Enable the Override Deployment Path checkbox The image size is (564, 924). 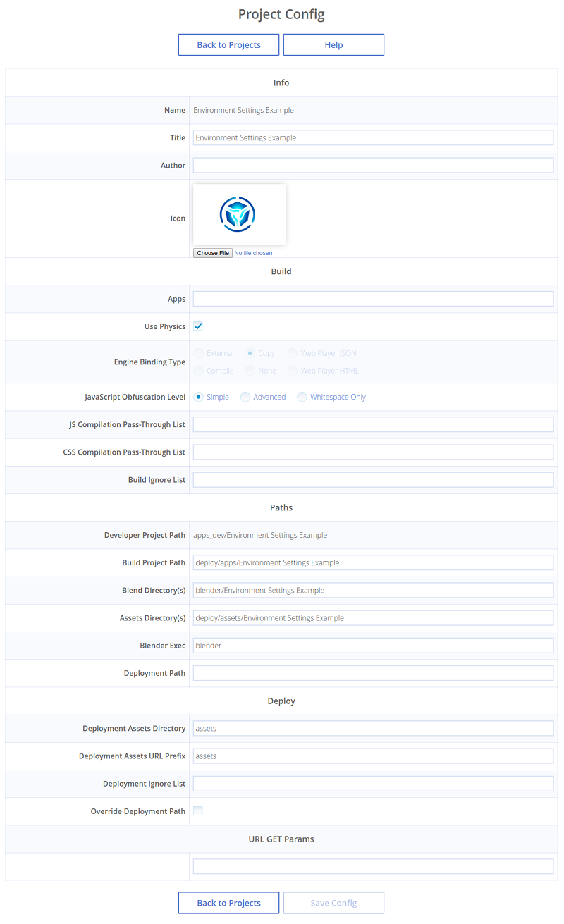click(x=198, y=811)
